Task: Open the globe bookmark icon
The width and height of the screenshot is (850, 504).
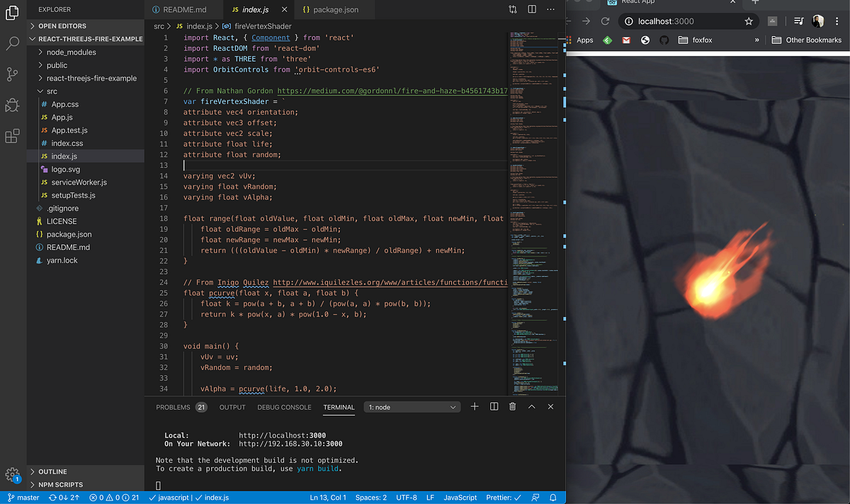Action: point(645,40)
